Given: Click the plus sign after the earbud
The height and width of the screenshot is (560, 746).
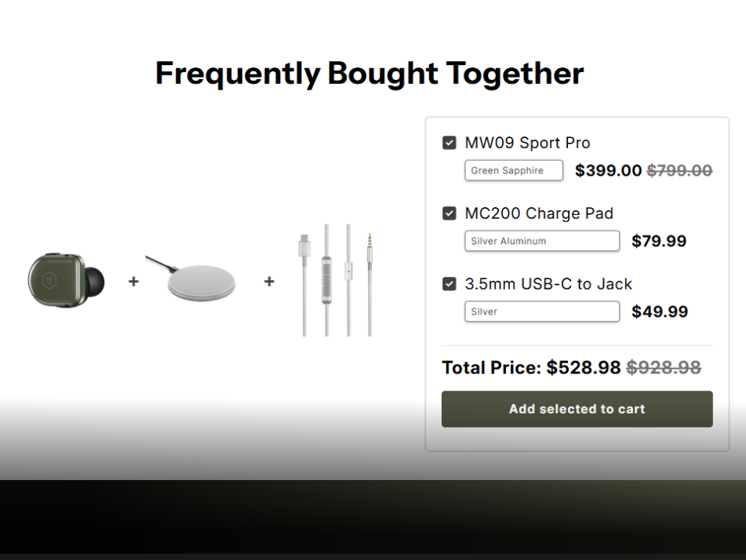Looking at the screenshot, I should [133, 281].
